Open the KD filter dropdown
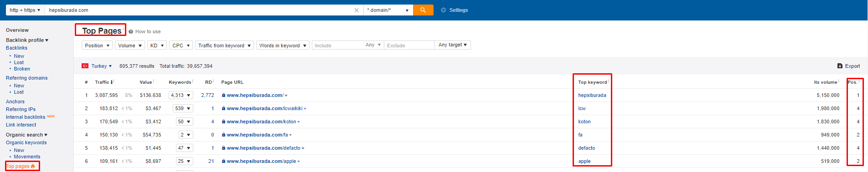Screen dimensions: 868x172 pyautogui.click(x=157, y=46)
